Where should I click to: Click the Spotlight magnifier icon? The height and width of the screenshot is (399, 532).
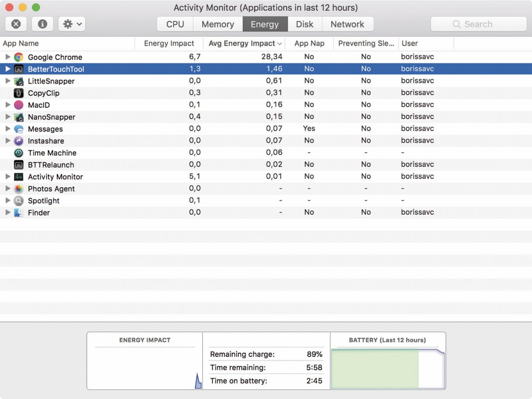[x=19, y=201]
